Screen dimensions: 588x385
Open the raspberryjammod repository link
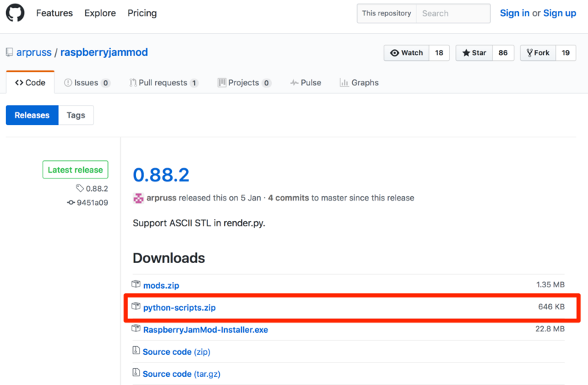(104, 52)
